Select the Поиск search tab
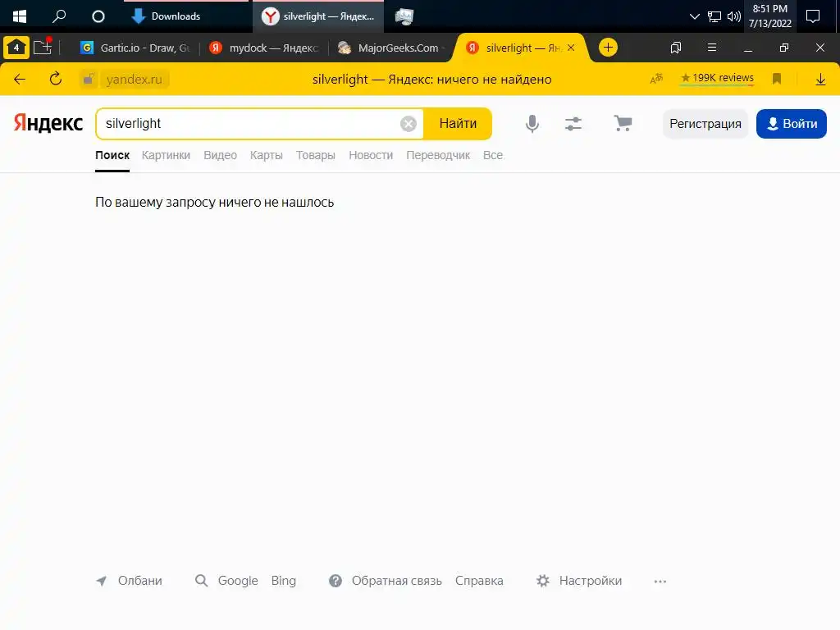840x630 pixels. coord(112,155)
